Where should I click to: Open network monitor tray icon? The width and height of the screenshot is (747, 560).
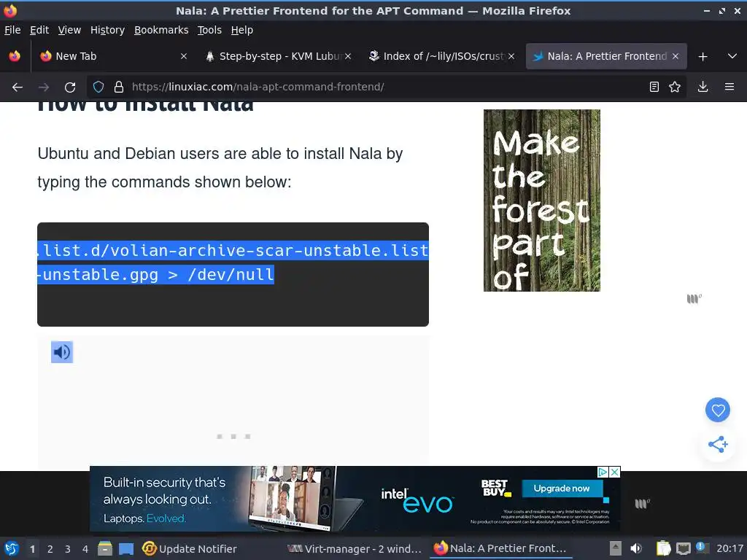coord(683,548)
